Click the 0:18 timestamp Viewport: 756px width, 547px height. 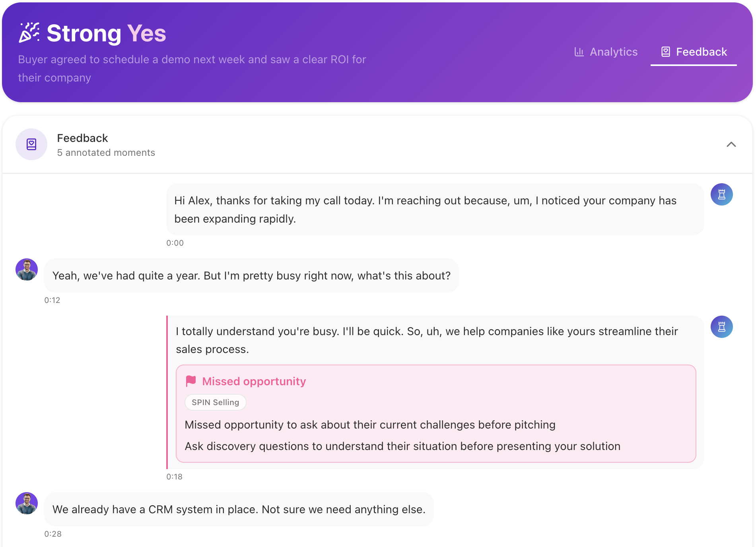point(175,477)
